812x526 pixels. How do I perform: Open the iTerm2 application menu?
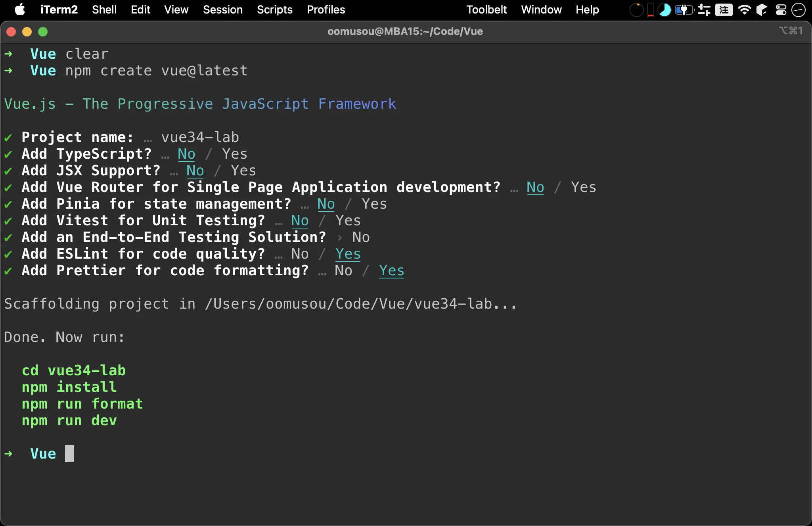(x=59, y=10)
